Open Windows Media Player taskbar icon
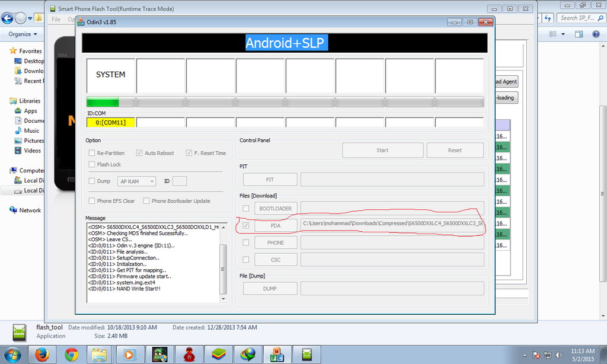Image resolution: width=607 pixels, height=364 pixels. (130, 355)
